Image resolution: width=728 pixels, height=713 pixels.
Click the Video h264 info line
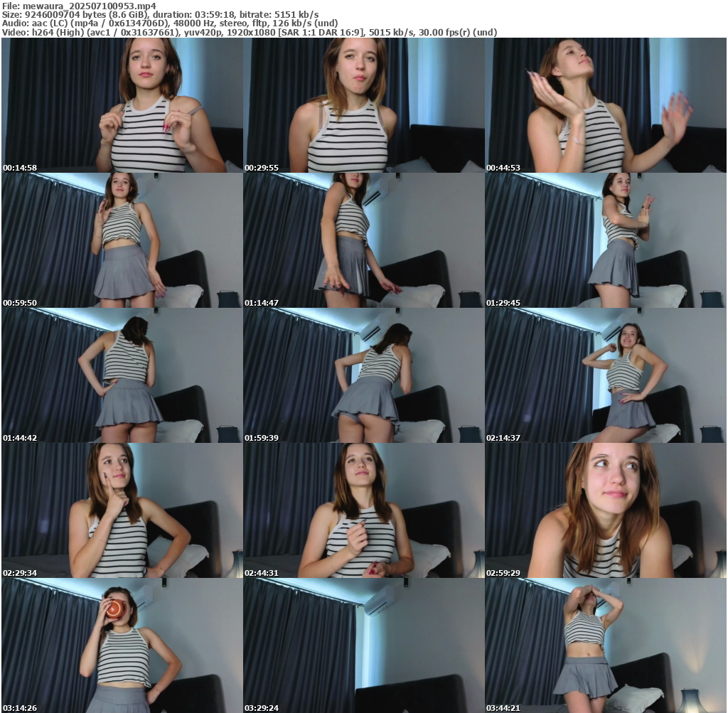tap(249, 32)
